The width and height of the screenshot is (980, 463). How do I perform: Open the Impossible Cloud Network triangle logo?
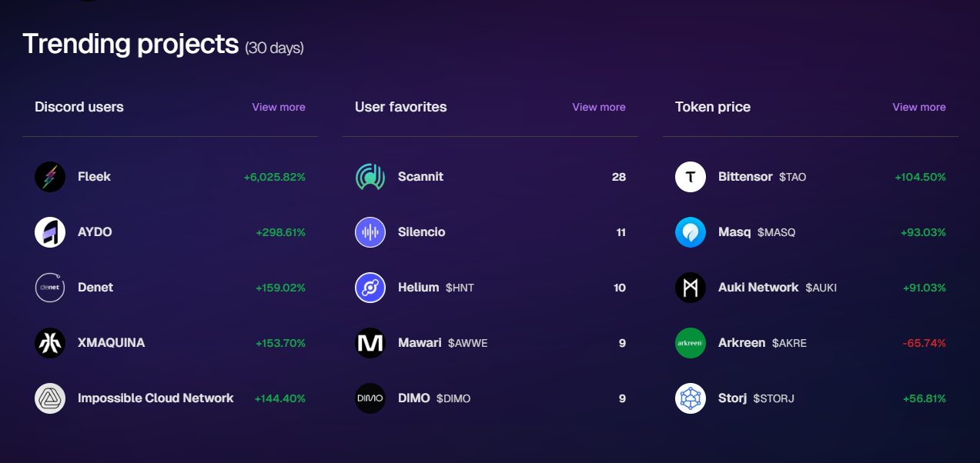(50, 398)
